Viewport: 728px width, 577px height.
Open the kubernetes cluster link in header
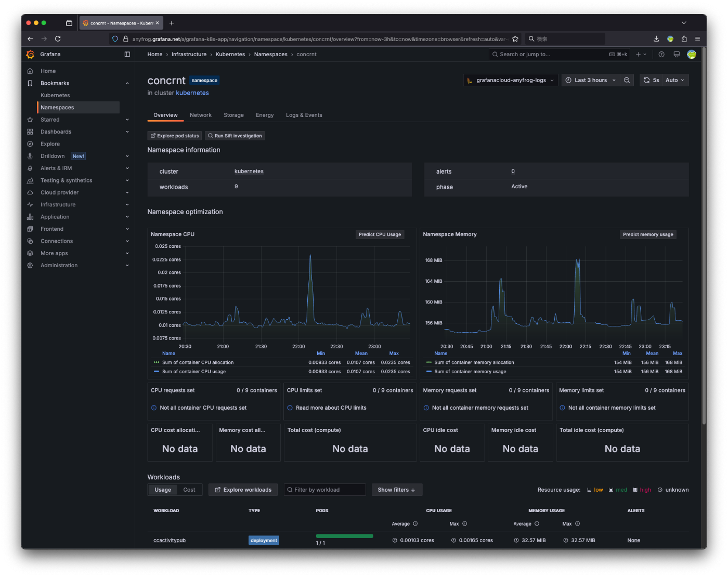(x=192, y=93)
